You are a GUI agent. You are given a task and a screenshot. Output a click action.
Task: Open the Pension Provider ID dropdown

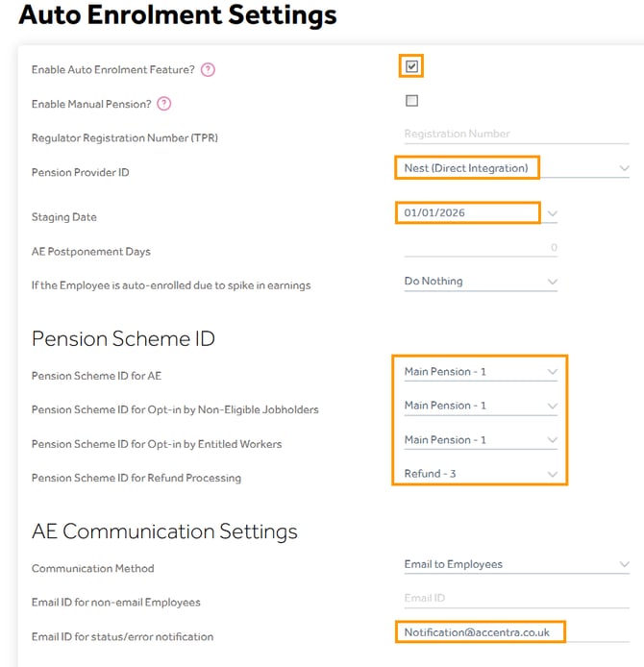tap(516, 168)
